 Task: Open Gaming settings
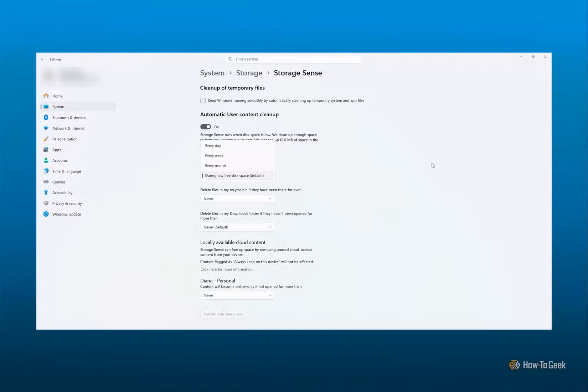tap(78, 182)
